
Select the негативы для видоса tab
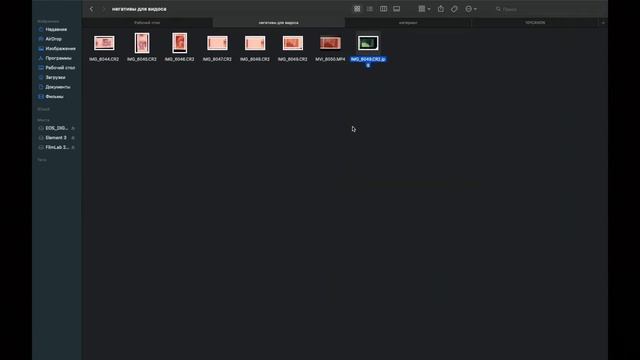(x=279, y=23)
